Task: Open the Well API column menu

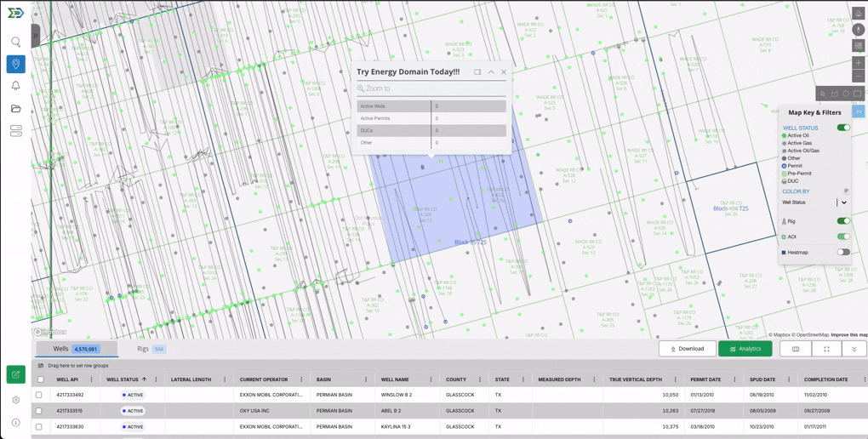Action: (93, 379)
